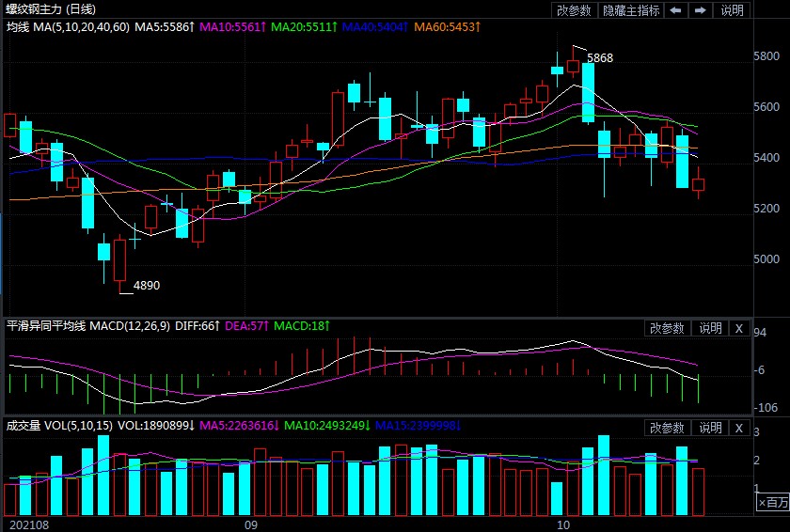
Task: Click the ×百万 volume unit label
Action: (x=773, y=504)
